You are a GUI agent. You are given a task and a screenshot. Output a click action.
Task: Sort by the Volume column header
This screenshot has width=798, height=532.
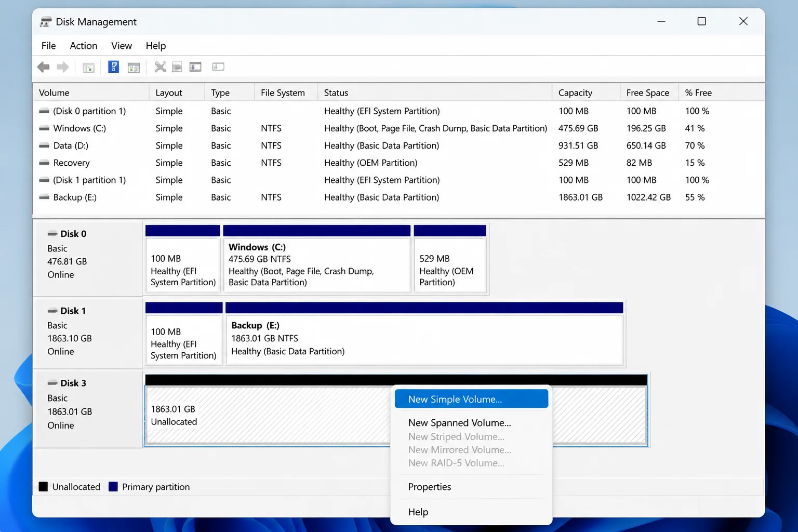[x=91, y=92]
